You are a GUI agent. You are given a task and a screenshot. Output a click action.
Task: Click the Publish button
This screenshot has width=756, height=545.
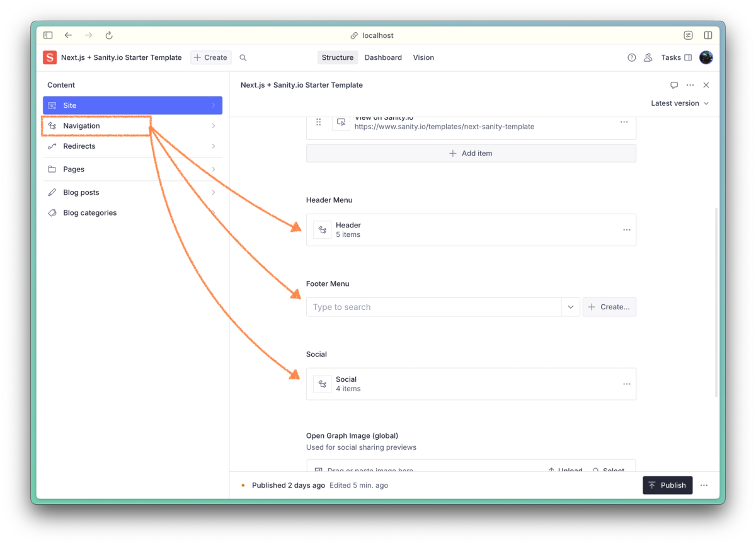coord(668,485)
